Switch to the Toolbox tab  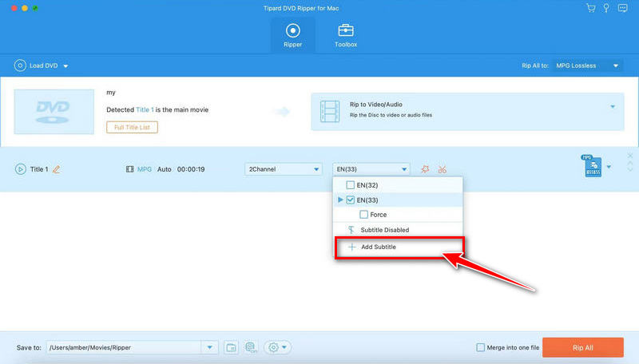346,35
